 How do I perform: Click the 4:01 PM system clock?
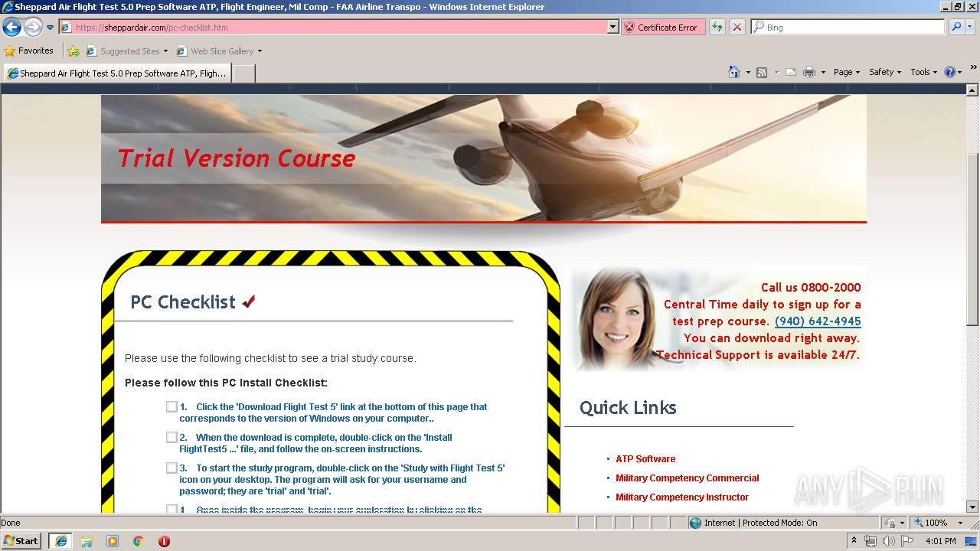(940, 541)
